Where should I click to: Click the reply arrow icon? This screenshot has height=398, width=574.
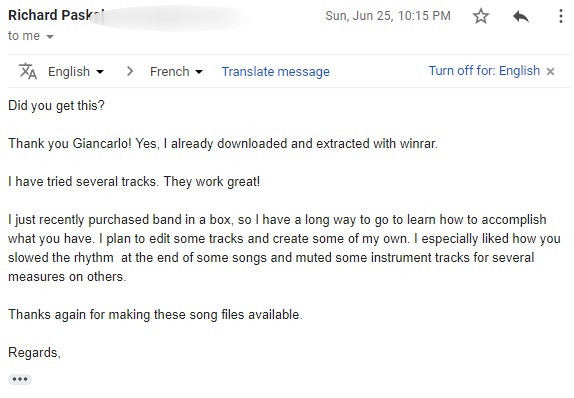pos(521,16)
